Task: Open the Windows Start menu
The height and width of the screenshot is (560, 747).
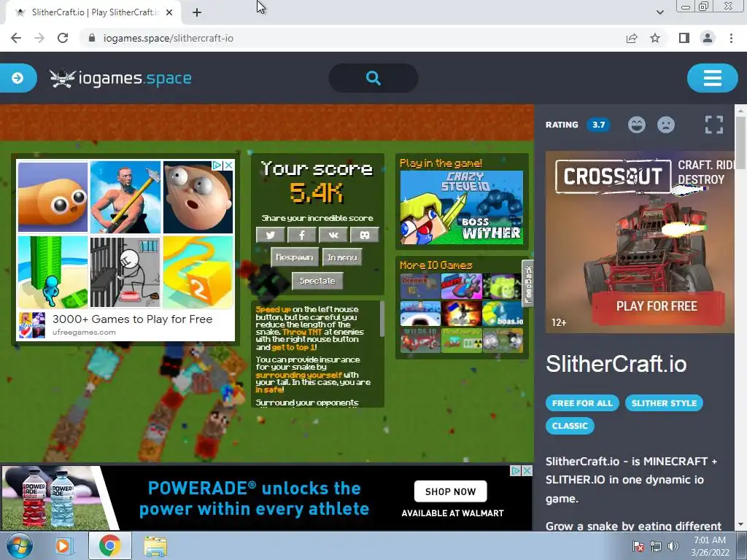Action: coord(19,545)
